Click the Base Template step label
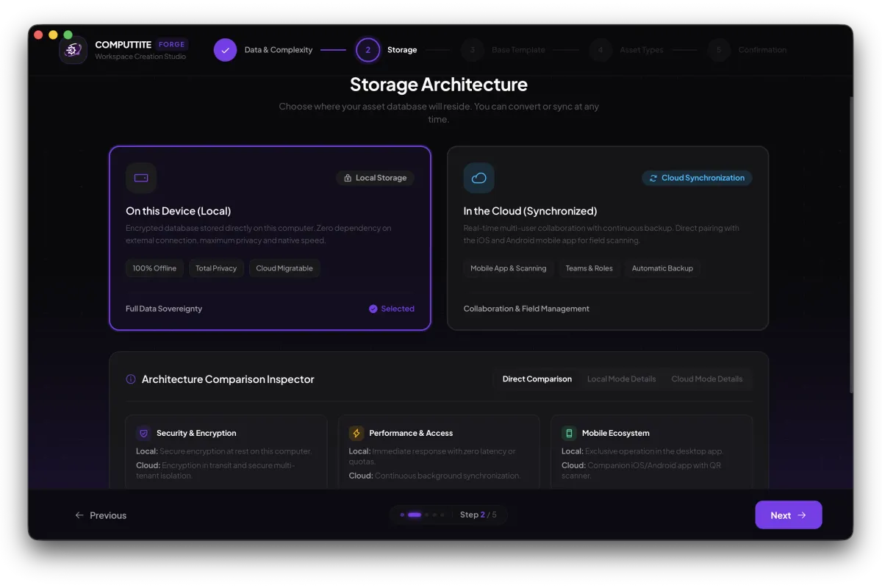 click(x=518, y=50)
